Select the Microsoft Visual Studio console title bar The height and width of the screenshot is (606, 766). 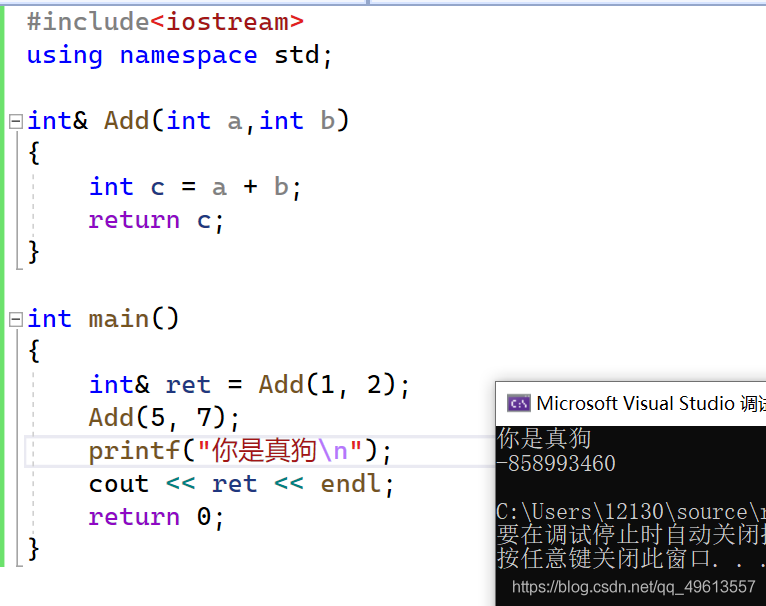[x=631, y=404]
